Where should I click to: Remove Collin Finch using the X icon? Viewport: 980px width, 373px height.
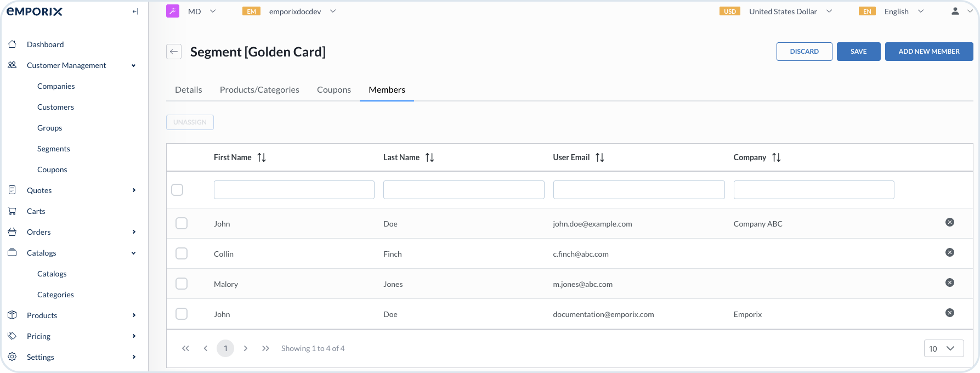[x=950, y=252]
